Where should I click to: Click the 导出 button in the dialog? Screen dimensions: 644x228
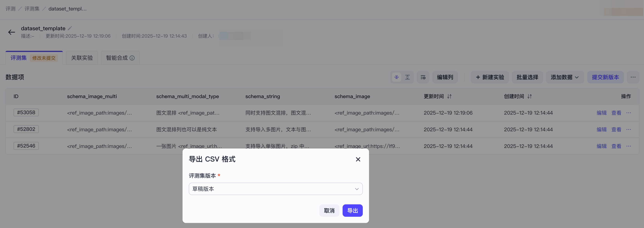tap(352, 211)
